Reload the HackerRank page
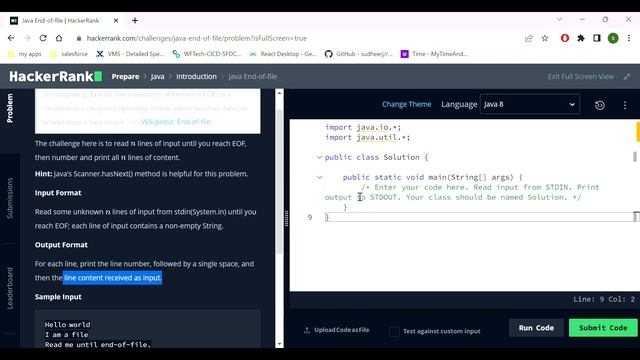Screen dimensions: 640x360 click(43, 38)
